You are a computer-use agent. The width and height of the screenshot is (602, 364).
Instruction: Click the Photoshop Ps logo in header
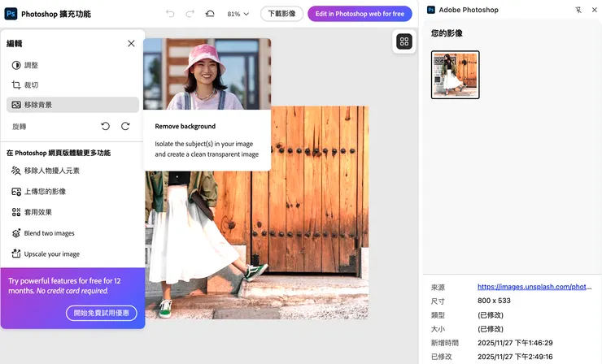coord(11,14)
